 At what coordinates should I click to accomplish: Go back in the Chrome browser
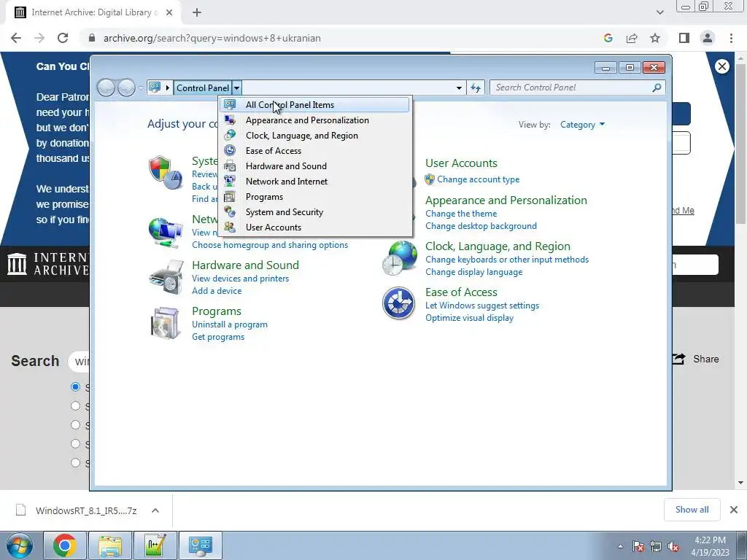tap(16, 38)
